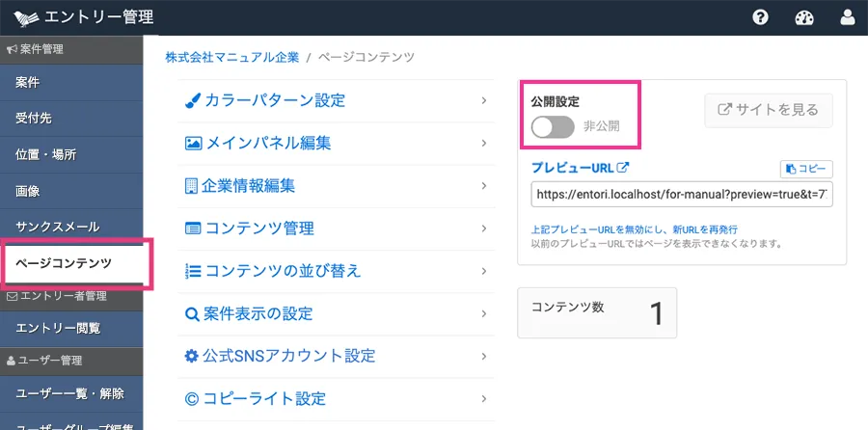
Task: Click the image icon beside メインパネル編集
Action: coord(192,143)
